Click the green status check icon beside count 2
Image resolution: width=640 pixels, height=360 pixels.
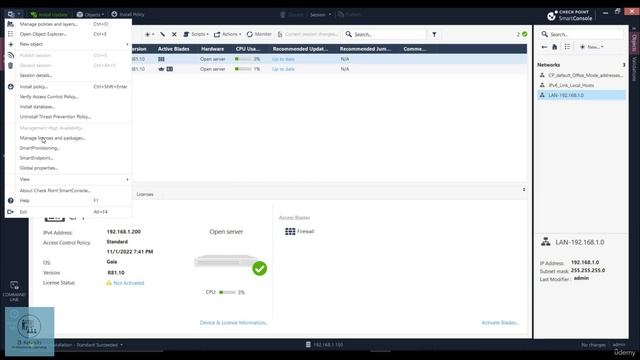pos(524,34)
